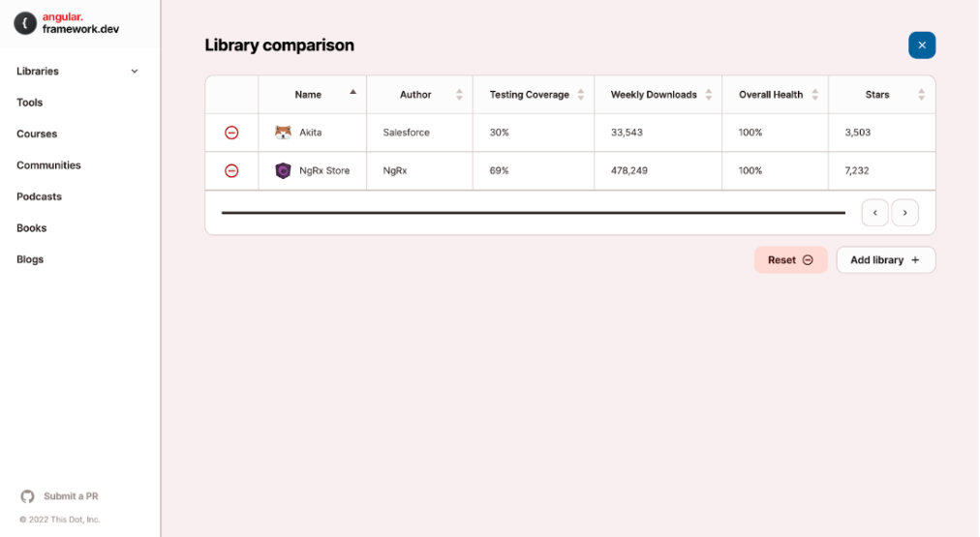The height and width of the screenshot is (537, 980).
Task: Click the horizontal table scrollbar
Action: pos(534,213)
